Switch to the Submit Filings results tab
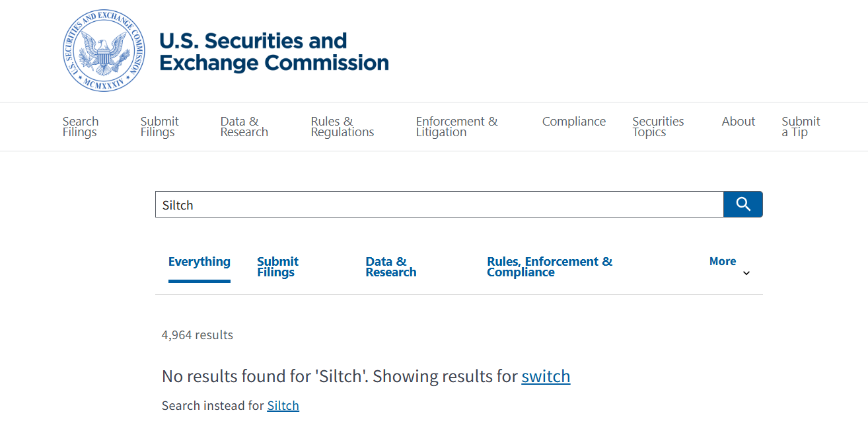 tap(277, 267)
